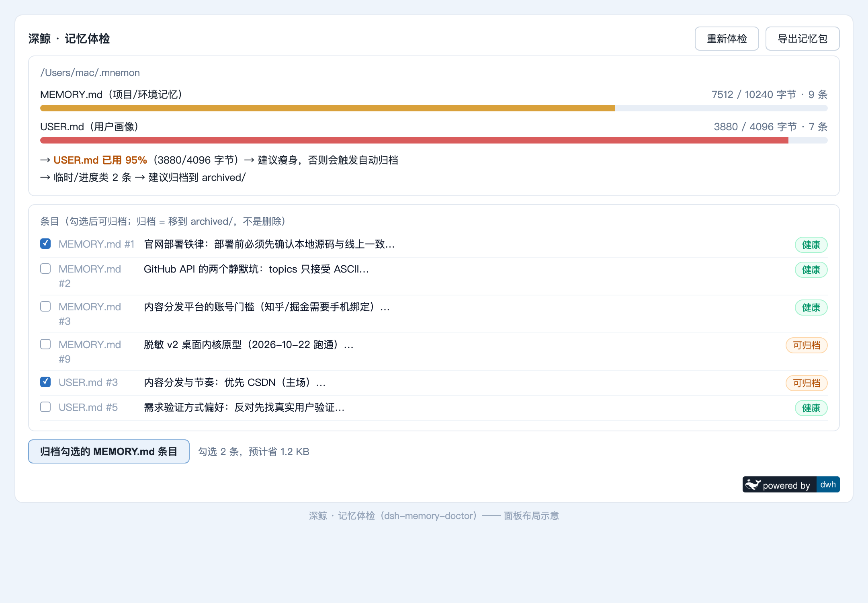Click the 导出记忆包 button
The image size is (868, 603).
pyautogui.click(x=802, y=39)
